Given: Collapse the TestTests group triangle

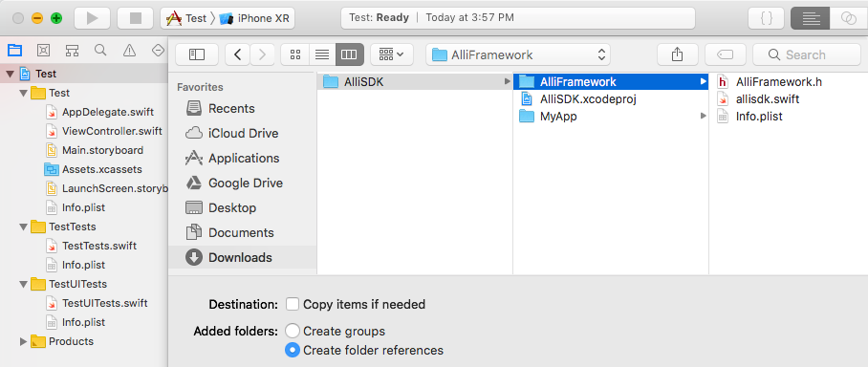Looking at the screenshot, I should (23, 227).
